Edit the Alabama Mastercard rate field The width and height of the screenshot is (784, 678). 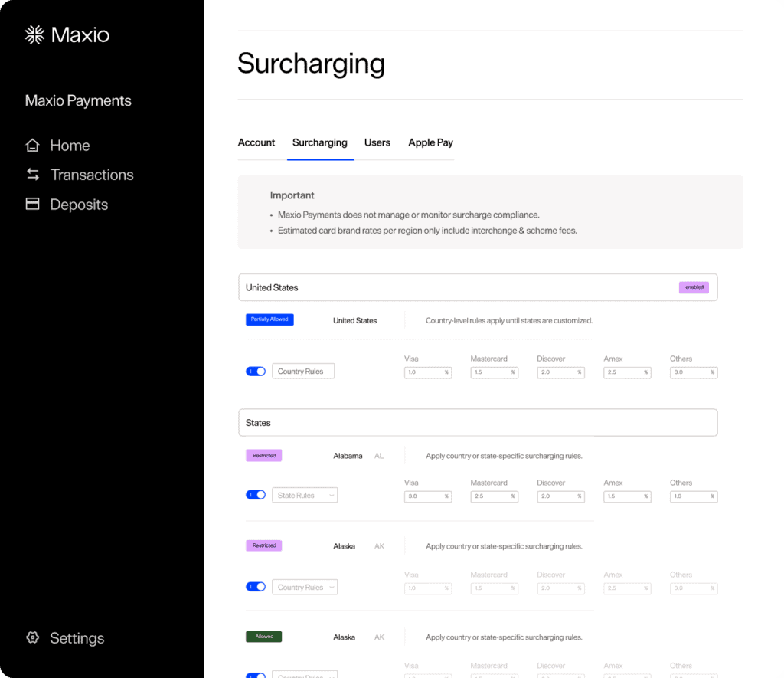click(495, 496)
